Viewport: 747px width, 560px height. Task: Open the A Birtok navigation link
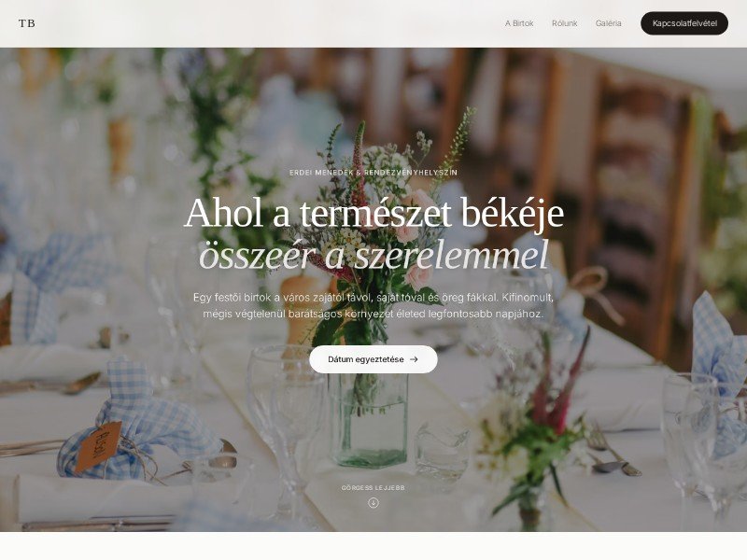click(x=519, y=23)
